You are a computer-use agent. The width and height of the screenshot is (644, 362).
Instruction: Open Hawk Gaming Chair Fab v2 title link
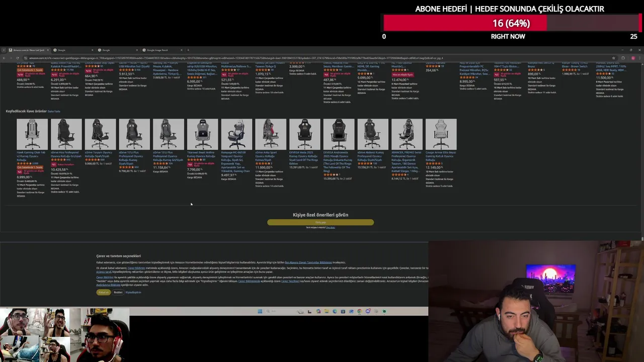31,156
